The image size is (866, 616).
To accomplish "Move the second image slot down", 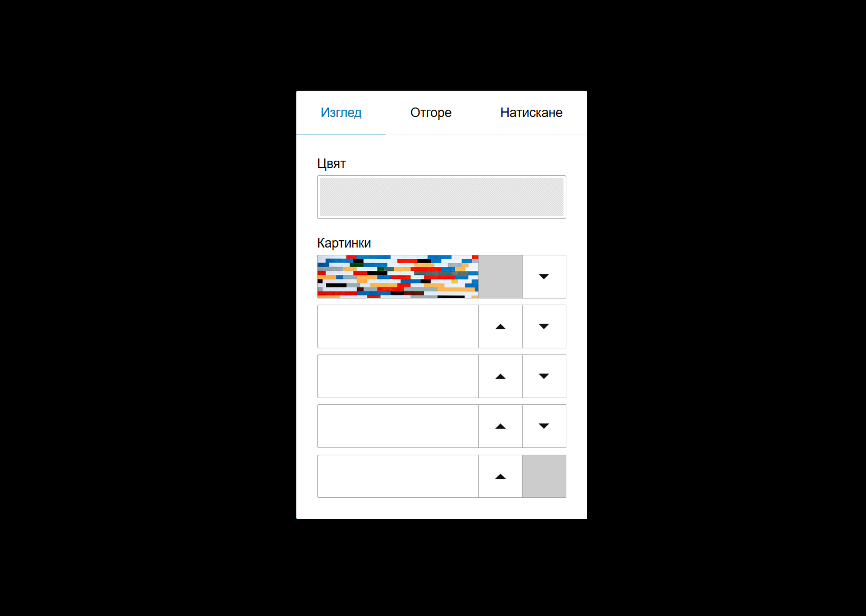I will [544, 326].
